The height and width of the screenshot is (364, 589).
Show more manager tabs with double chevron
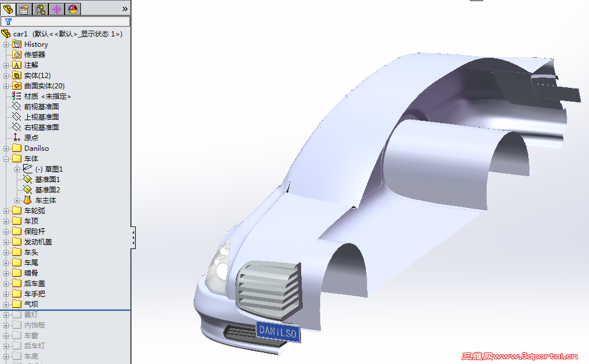pos(125,9)
